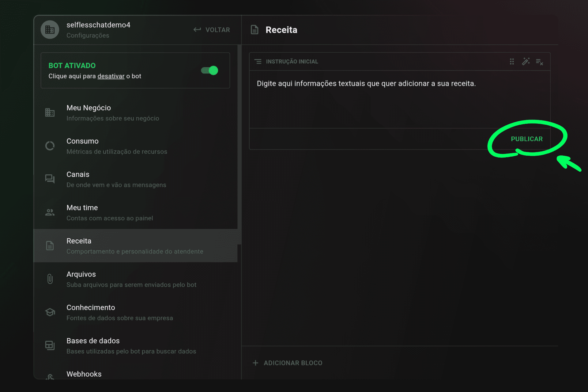Click the Consumo usage ring icon
Image resolution: width=588 pixels, height=392 pixels.
[50, 146]
